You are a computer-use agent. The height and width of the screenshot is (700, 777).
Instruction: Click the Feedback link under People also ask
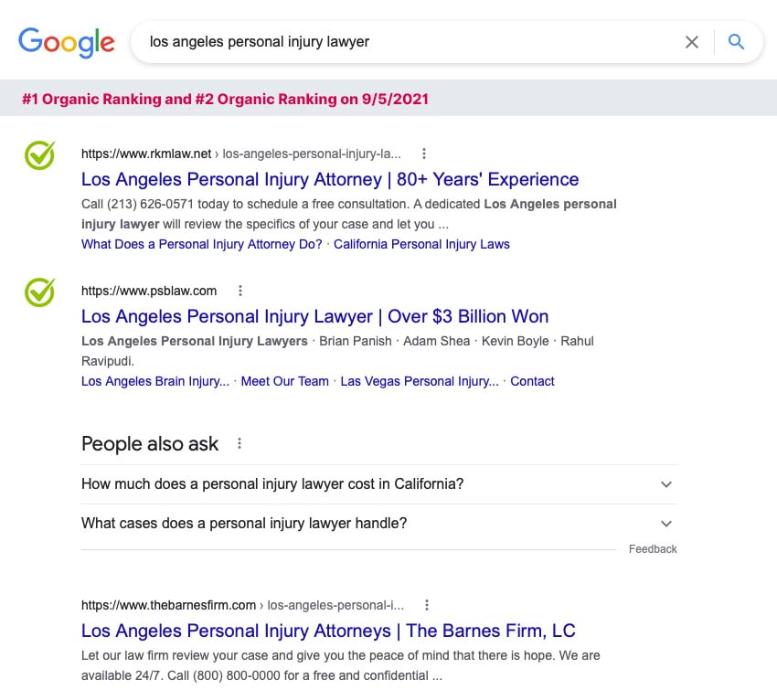click(653, 549)
